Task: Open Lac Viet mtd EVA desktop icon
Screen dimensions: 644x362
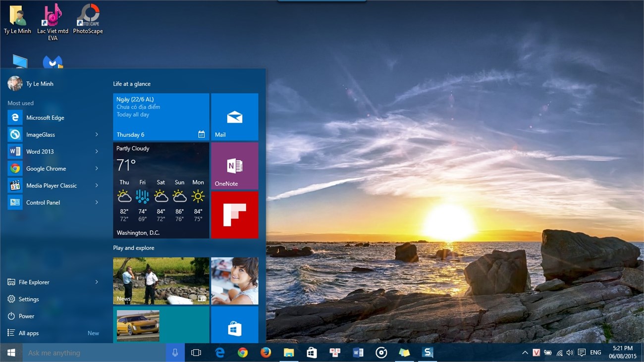Action: coord(53,22)
